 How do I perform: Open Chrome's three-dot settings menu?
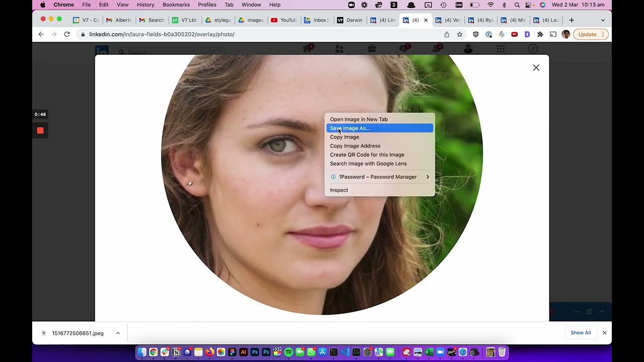[x=603, y=34]
